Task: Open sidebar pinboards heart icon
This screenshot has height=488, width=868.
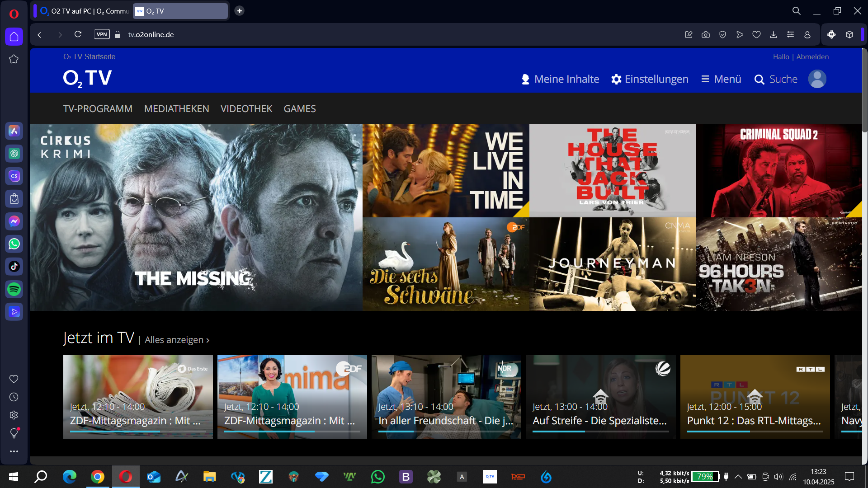Action: pyautogui.click(x=14, y=379)
